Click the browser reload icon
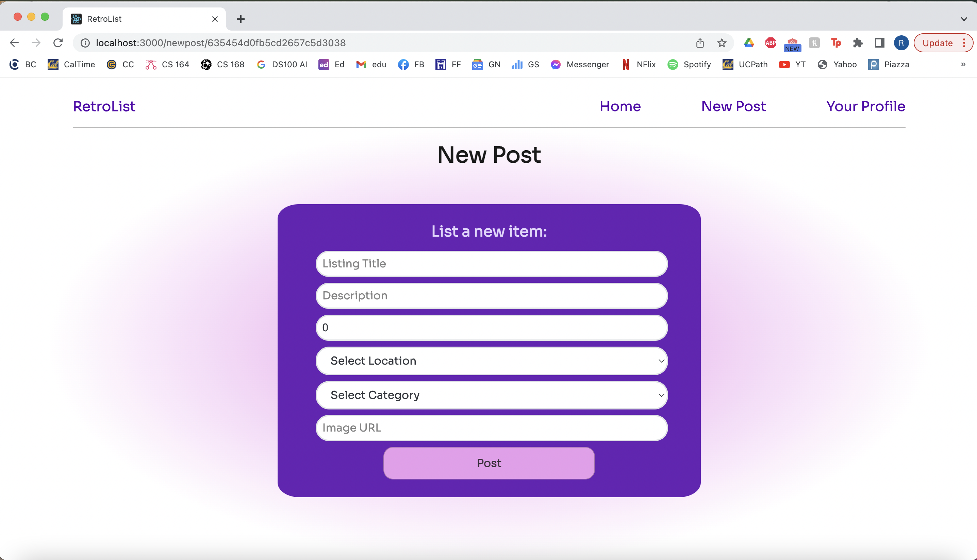The image size is (977, 560). [58, 43]
